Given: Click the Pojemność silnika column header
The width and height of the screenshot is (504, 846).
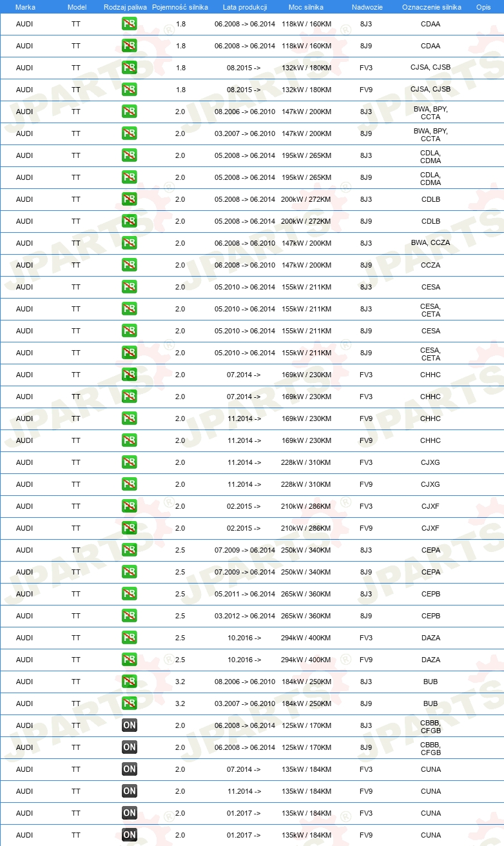Looking at the screenshot, I should (x=180, y=6).
